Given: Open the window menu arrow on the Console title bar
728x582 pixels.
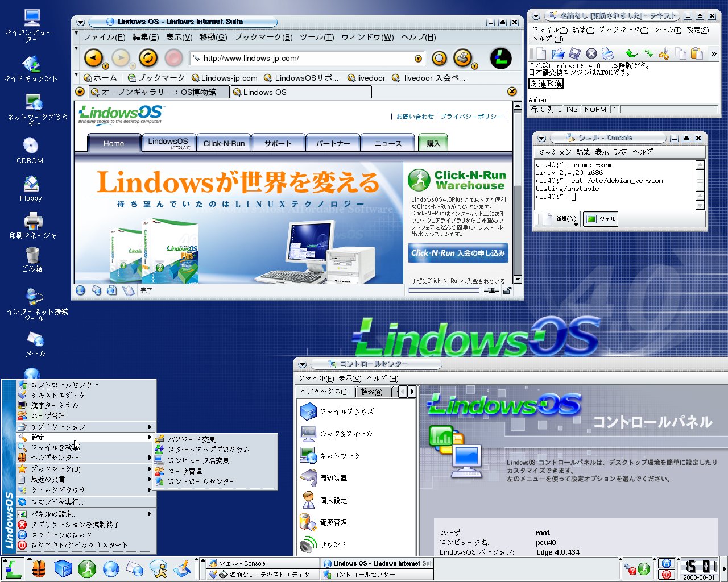Looking at the screenshot, I should click(x=541, y=138).
